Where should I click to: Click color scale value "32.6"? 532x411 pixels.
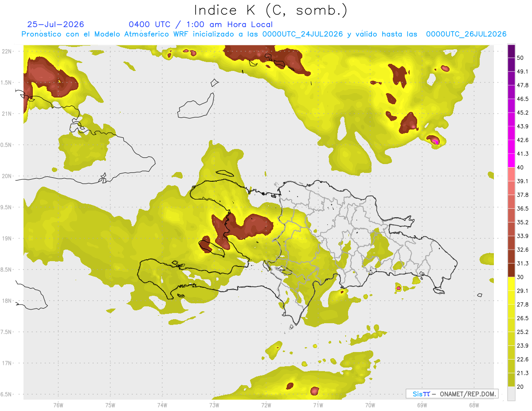[x=523, y=250]
